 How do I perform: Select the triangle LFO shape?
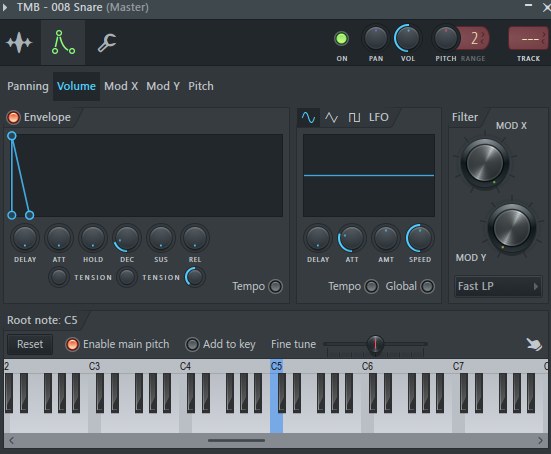tap(331, 117)
